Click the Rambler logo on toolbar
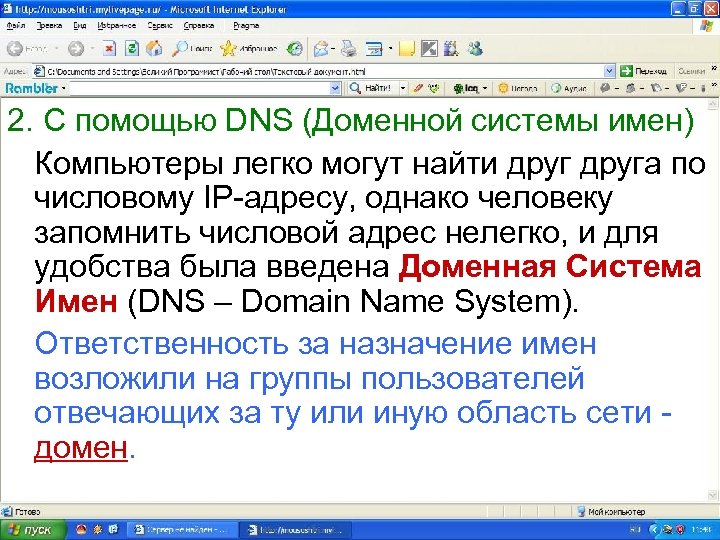The image size is (720, 540). pos(31,88)
